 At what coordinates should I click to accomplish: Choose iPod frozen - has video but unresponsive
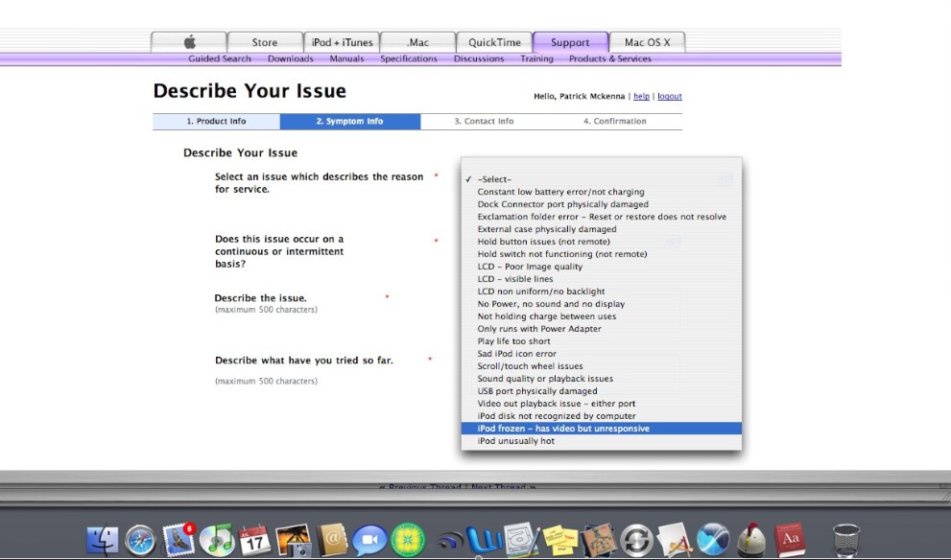click(x=601, y=429)
